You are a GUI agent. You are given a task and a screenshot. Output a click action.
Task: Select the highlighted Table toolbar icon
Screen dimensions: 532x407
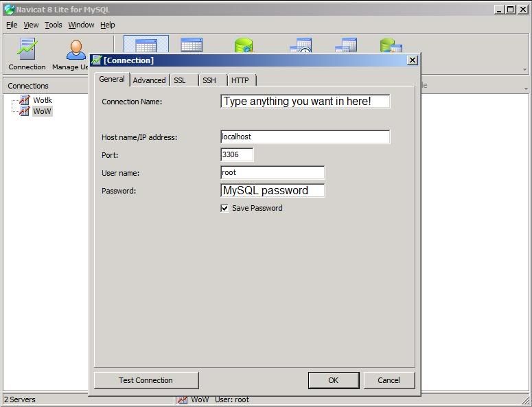tap(146, 45)
